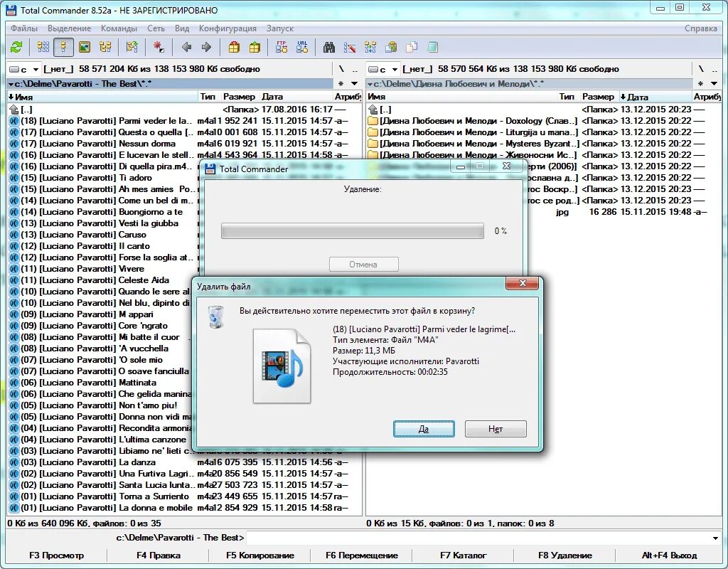Sort left panel by Имя column
This screenshot has width=728, height=569.
102,97
